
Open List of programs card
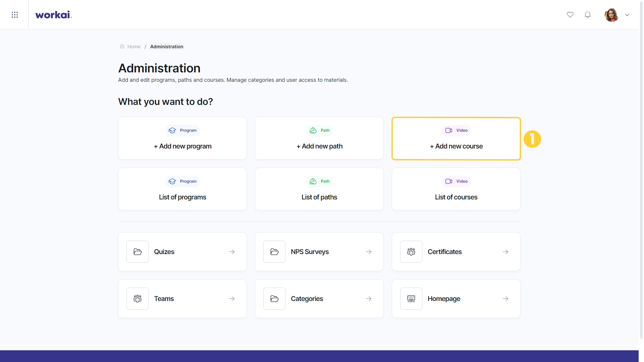(x=182, y=189)
